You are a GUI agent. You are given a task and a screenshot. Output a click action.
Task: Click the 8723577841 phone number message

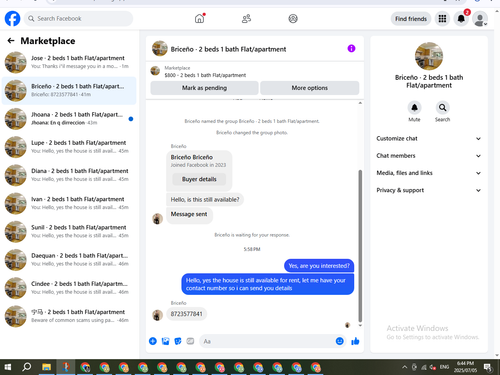point(186,314)
